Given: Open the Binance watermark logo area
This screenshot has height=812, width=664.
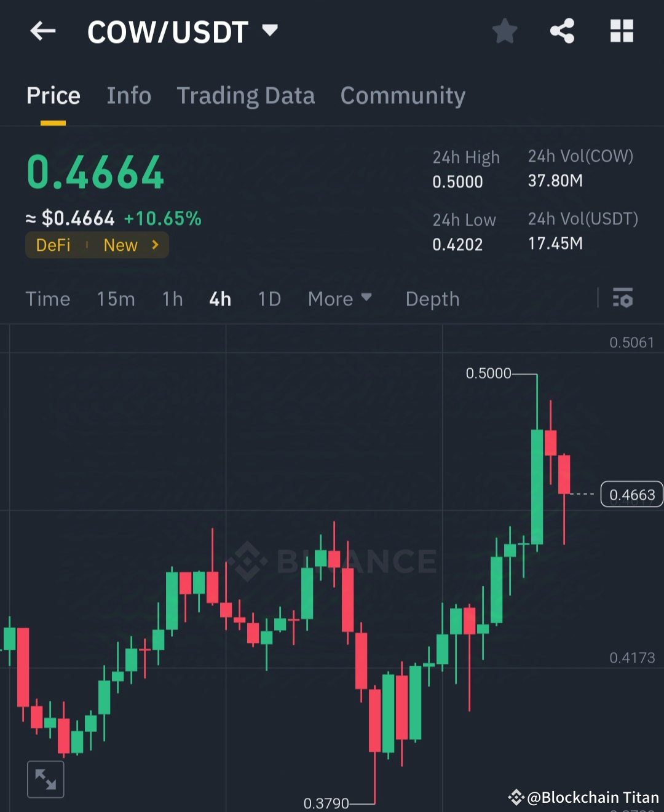Looking at the screenshot, I should point(335,560).
